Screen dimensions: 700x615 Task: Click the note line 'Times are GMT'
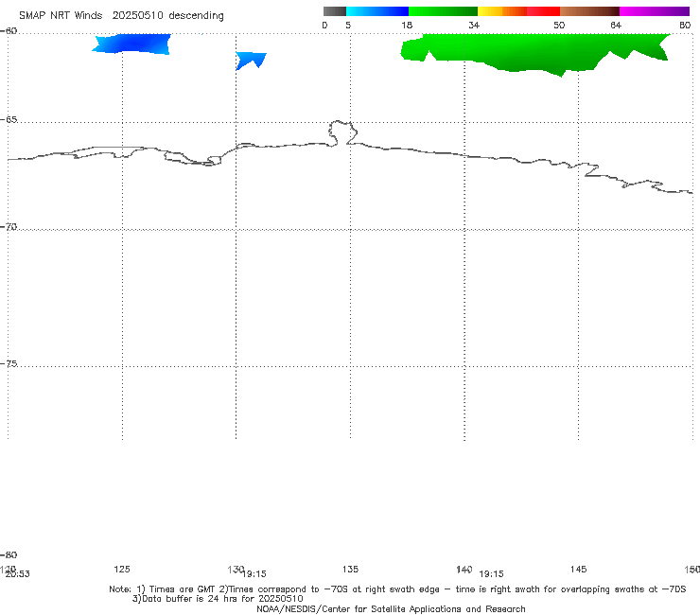pyautogui.click(x=182, y=589)
